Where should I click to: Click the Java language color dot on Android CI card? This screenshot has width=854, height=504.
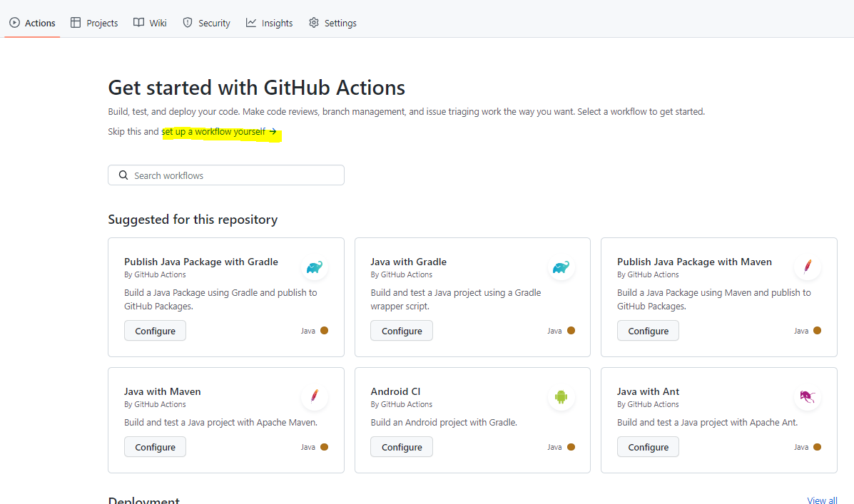[x=571, y=447]
